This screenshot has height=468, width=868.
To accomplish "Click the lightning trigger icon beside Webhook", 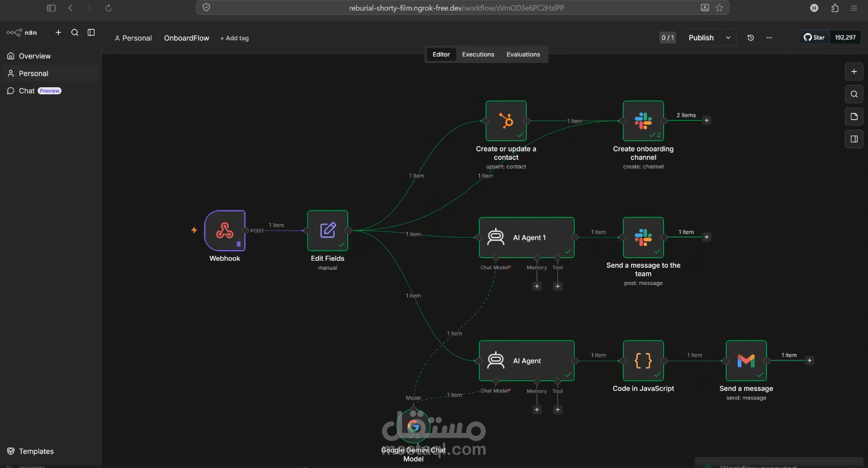I will 194,230.
